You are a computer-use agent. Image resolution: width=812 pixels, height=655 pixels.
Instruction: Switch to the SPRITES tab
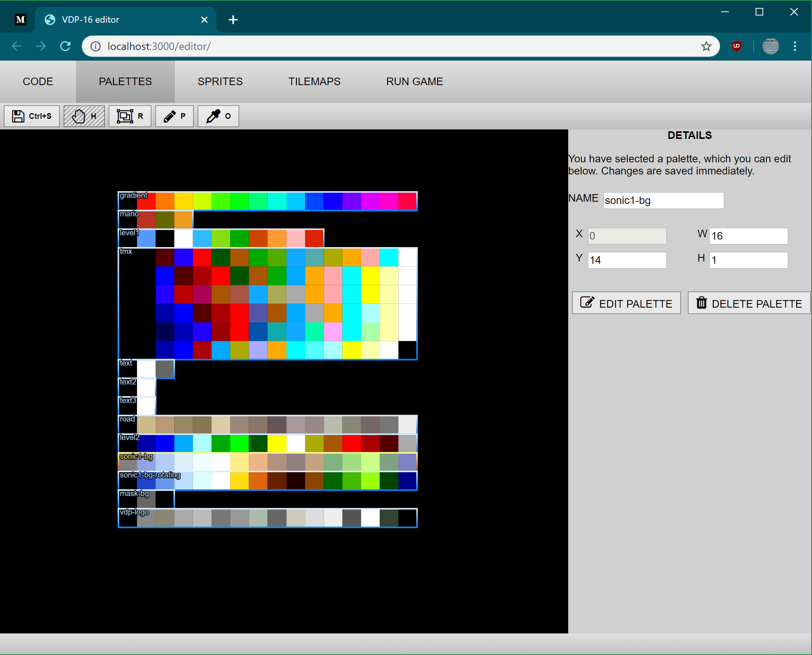click(220, 81)
